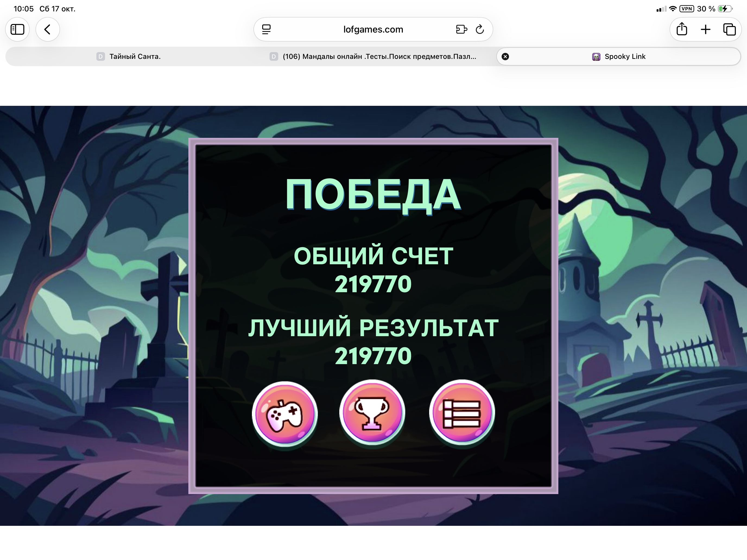
Task: Click the total score value 219770
Action: (x=373, y=284)
